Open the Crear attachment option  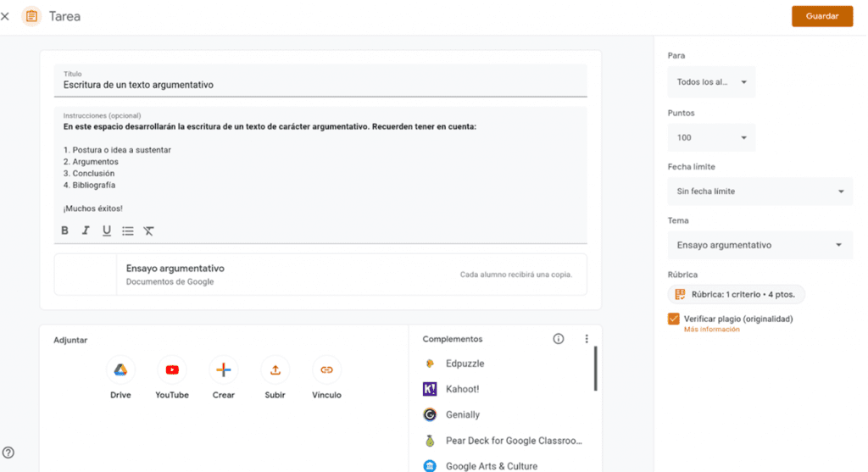click(224, 369)
